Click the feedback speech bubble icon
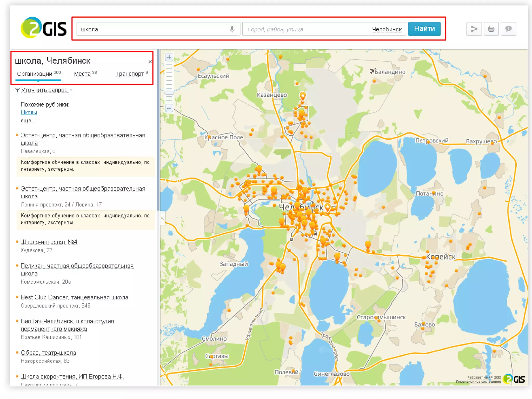Viewport: 532px width, 399px height. [x=508, y=29]
